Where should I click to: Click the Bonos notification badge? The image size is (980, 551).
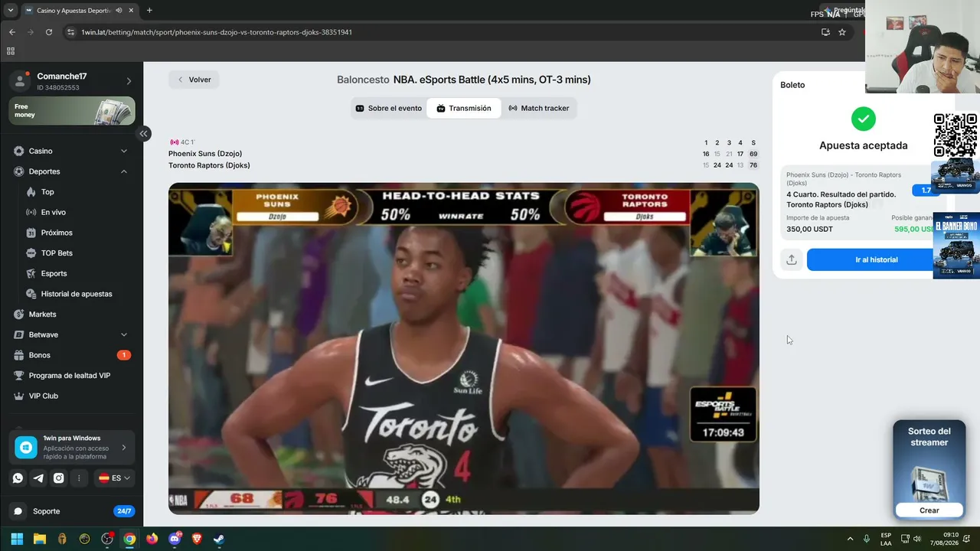coord(123,355)
